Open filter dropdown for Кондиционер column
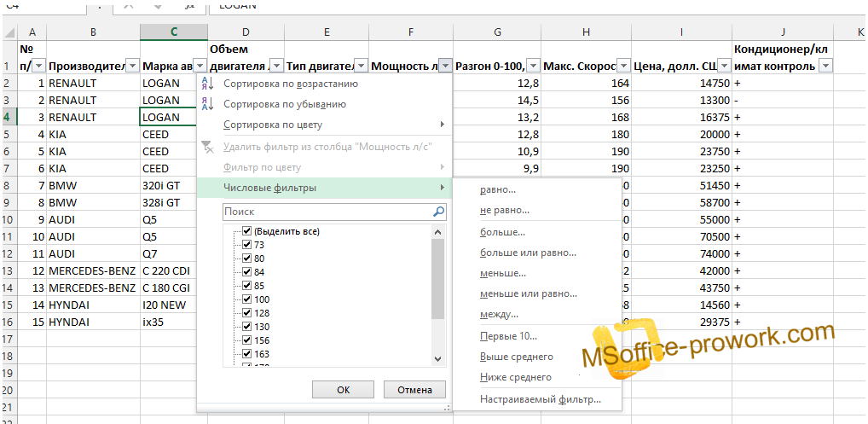Screen dimensions: 868x424 825,67
